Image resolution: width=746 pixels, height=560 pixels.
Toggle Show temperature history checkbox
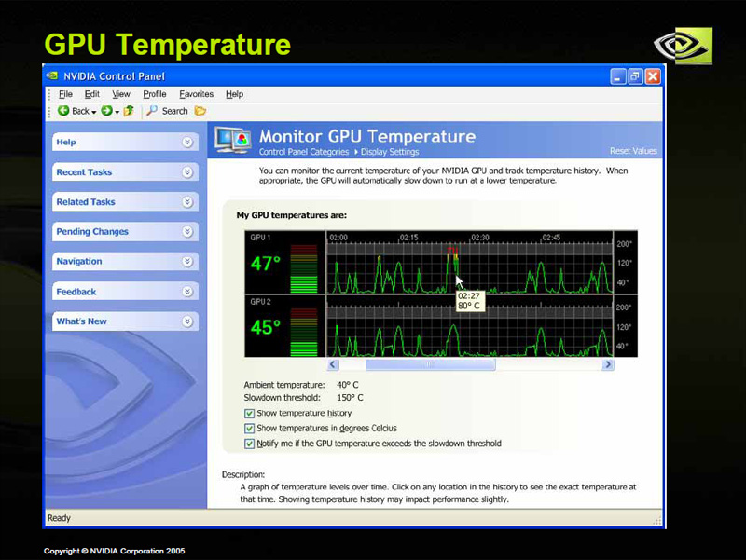point(249,414)
